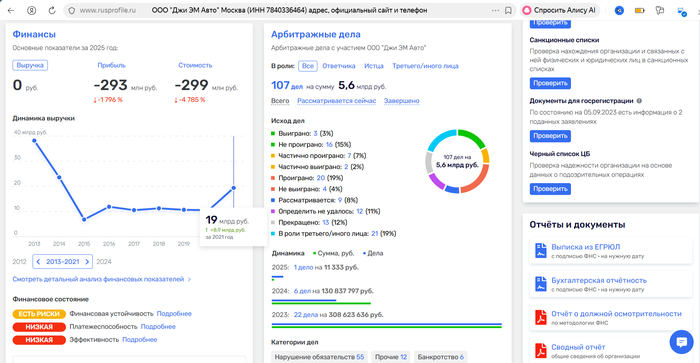Go to next period with right arrow
This screenshot has height=363, width=700.
click(x=87, y=262)
